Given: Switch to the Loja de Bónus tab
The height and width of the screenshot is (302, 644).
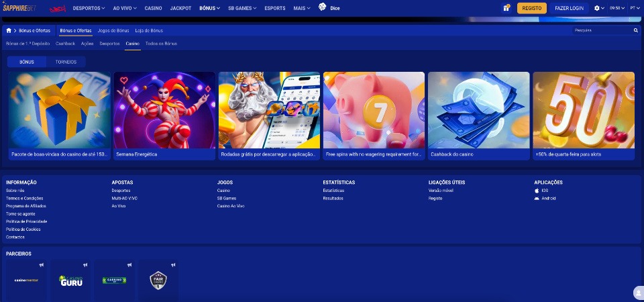Looking at the screenshot, I should [149, 31].
